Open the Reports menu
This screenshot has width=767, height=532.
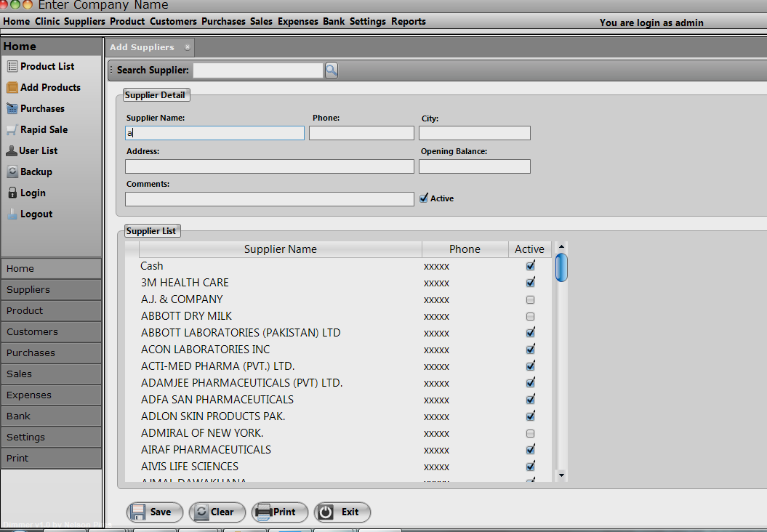point(409,22)
